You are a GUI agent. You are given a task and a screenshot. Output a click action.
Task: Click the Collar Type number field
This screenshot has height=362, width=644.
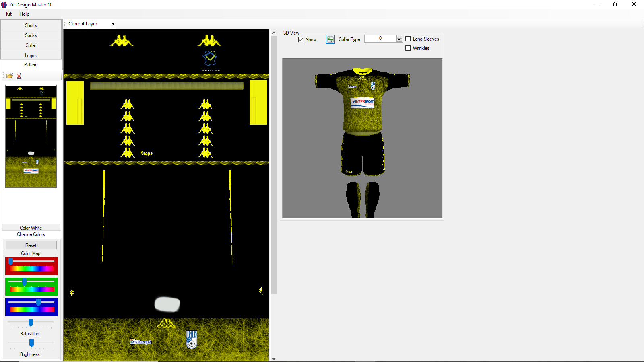380,39
